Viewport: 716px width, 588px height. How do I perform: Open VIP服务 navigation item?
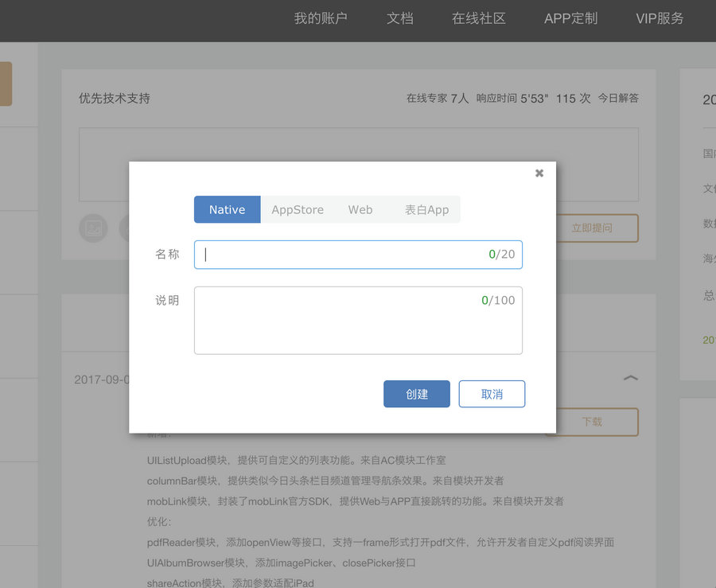click(x=660, y=18)
